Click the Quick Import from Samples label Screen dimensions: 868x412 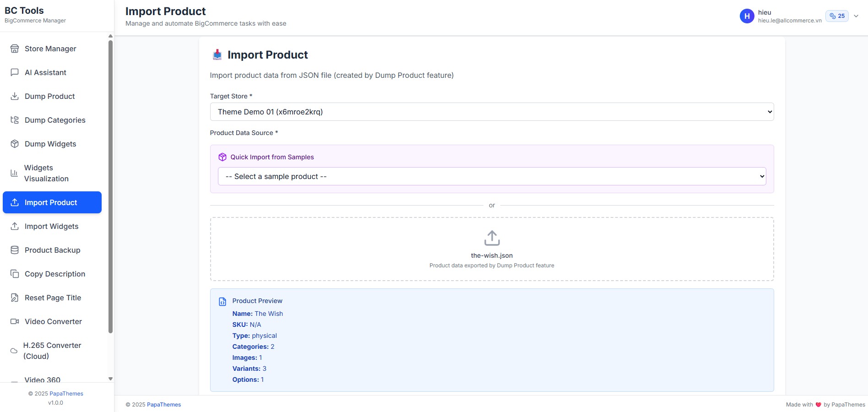[272, 157]
